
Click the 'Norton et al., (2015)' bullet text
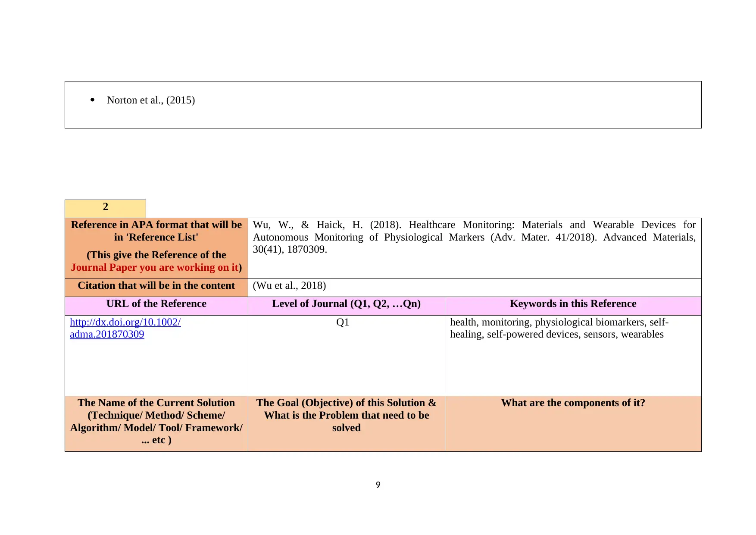pos(151,100)
